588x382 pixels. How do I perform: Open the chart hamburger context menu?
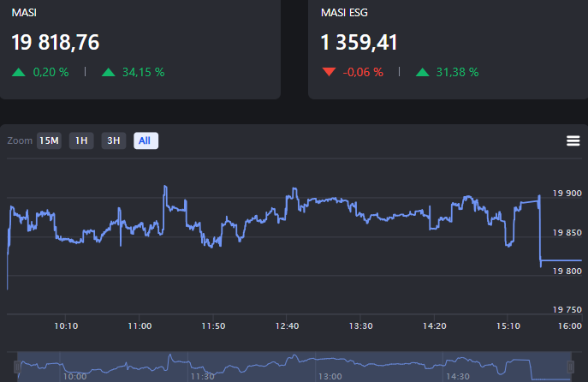point(573,141)
